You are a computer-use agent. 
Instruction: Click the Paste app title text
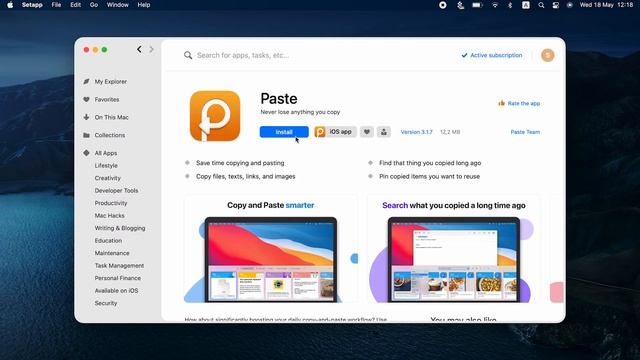coord(279,99)
